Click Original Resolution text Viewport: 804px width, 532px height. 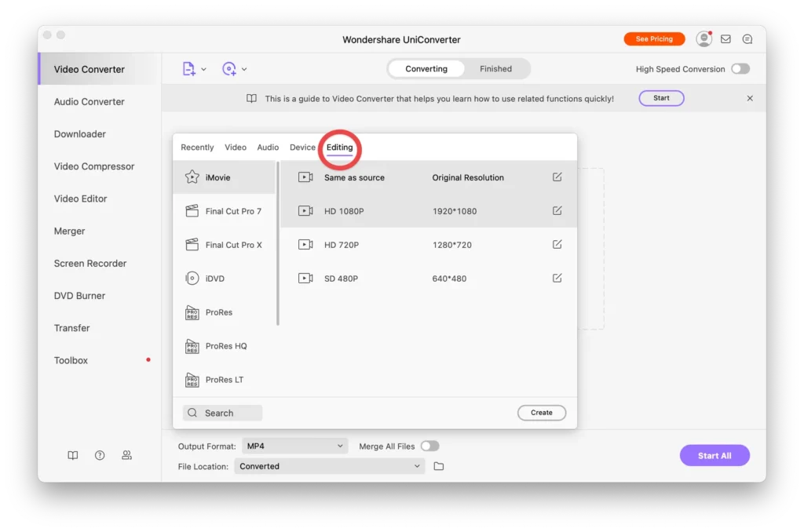468,177
